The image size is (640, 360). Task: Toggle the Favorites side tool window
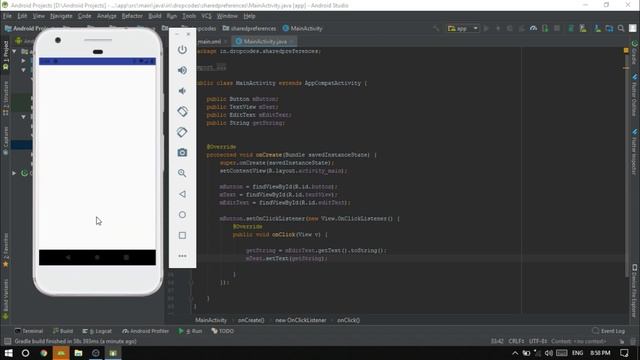(x=5, y=251)
